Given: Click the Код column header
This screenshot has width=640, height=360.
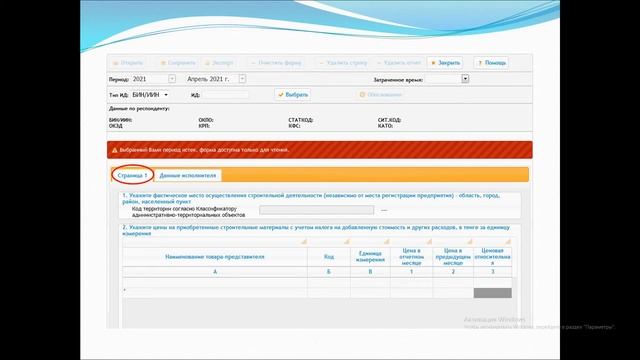Looking at the screenshot, I should click(x=329, y=257).
